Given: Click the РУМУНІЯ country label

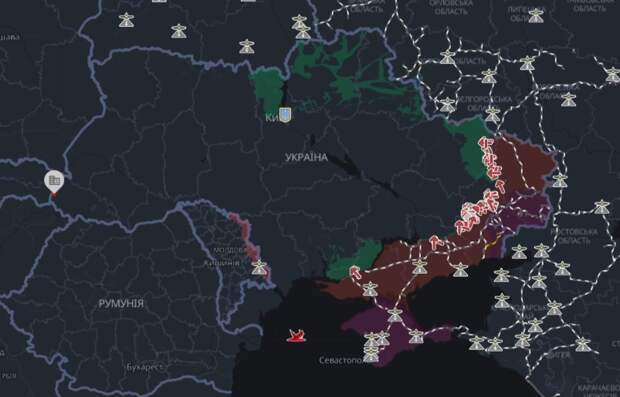Looking at the screenshot, I should (121, 304).
